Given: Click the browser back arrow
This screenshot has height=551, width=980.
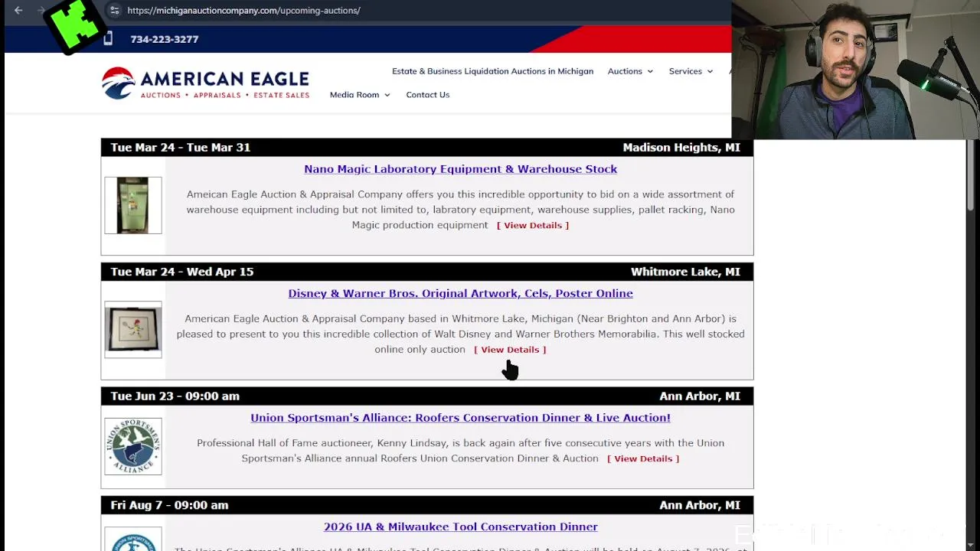Looking at the screenshot, I should tap(18, 10).
